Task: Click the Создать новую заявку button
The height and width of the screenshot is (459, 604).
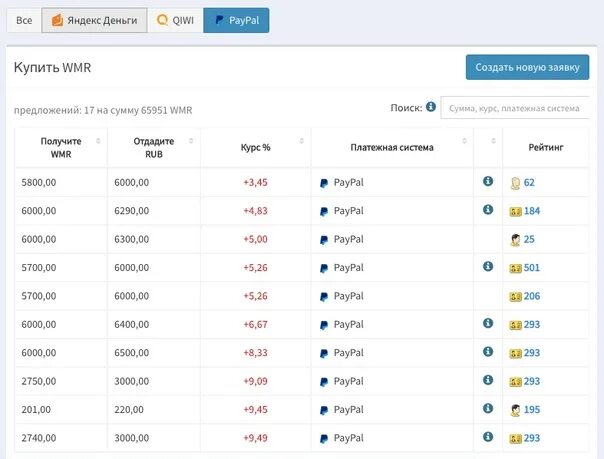Action: click(527, 67)
